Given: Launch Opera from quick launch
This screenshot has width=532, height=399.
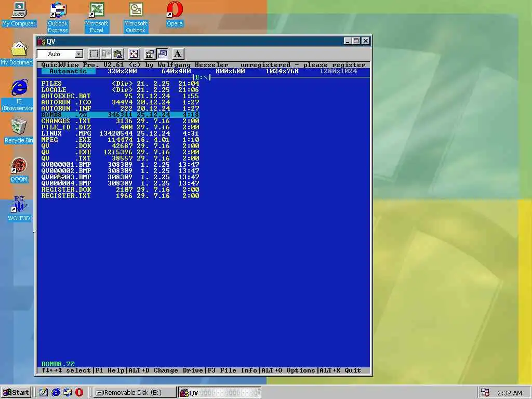Looking at the screenshot, I should pyautogui.click(x=79, y=393).
